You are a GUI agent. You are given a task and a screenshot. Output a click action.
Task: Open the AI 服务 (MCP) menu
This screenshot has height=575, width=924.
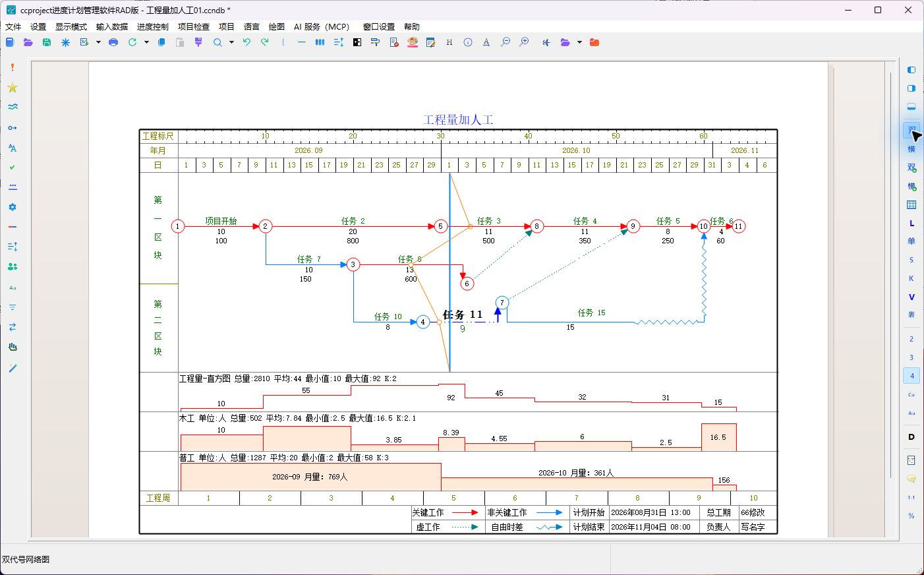click(x=322, y=26)
